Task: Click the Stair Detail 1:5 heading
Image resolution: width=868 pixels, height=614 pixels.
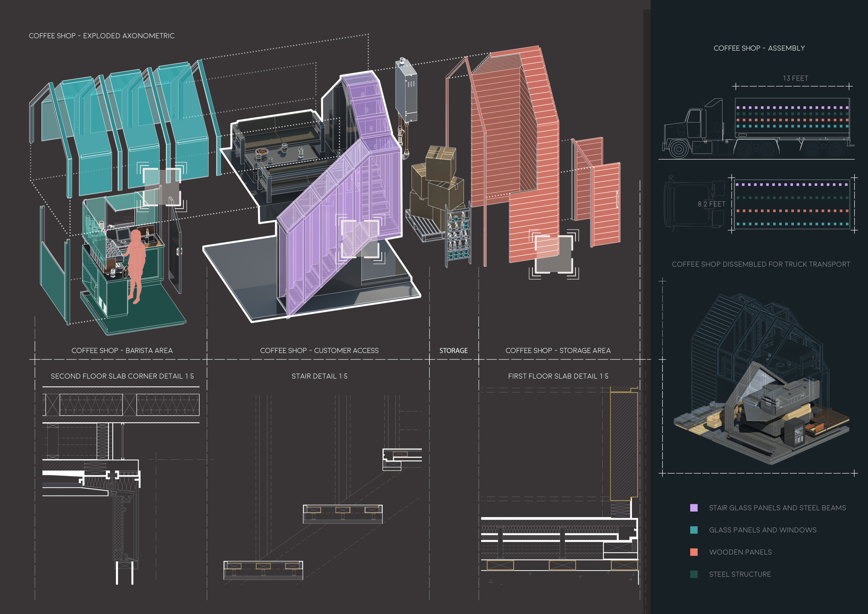Action: (x=319, y=376)
